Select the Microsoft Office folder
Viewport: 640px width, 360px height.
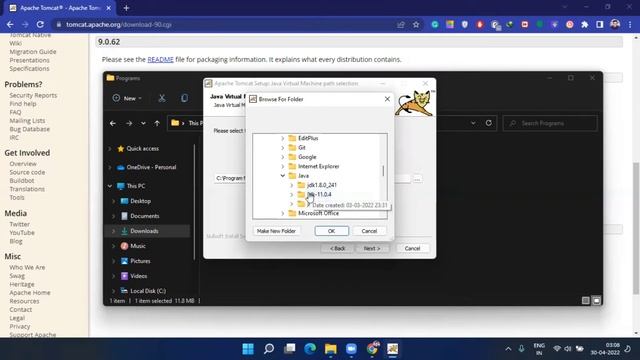[x=318, y=213]
